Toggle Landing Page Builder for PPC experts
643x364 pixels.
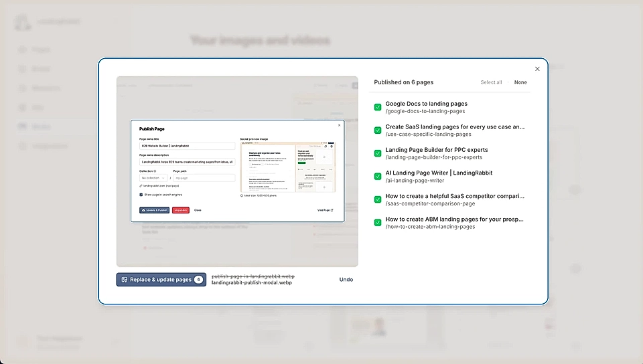tap(378, 153)
